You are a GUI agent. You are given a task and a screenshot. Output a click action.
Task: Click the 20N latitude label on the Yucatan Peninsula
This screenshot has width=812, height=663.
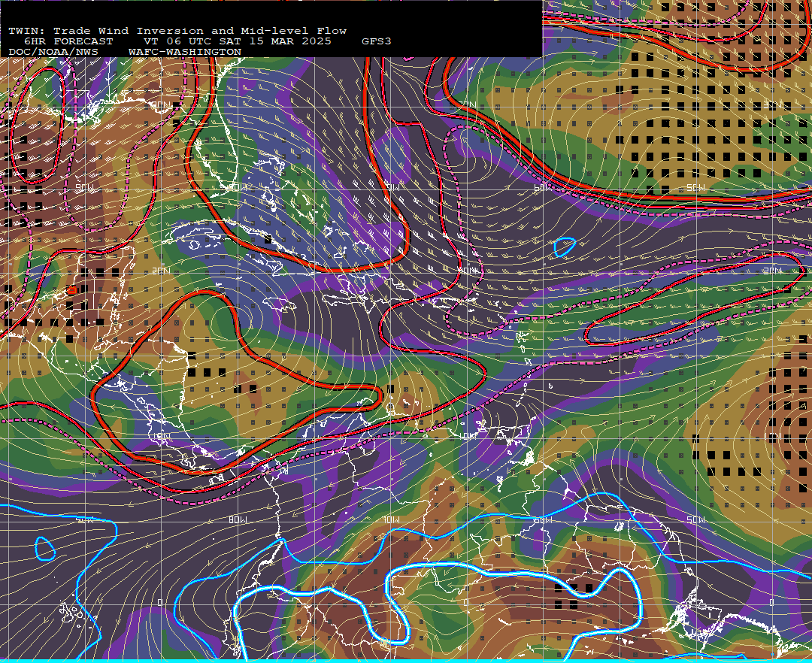coord(161,271)
